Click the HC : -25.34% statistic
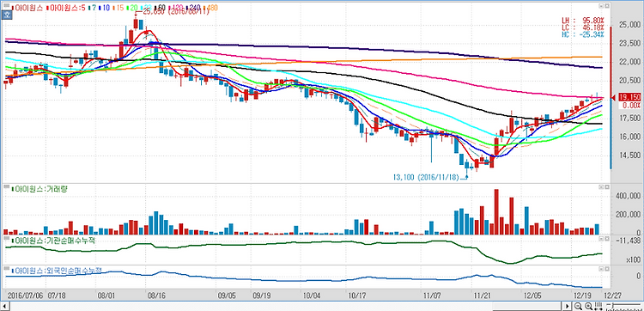Image resolution: width=644 pixels, height=311 pixels. click(584, 34)
